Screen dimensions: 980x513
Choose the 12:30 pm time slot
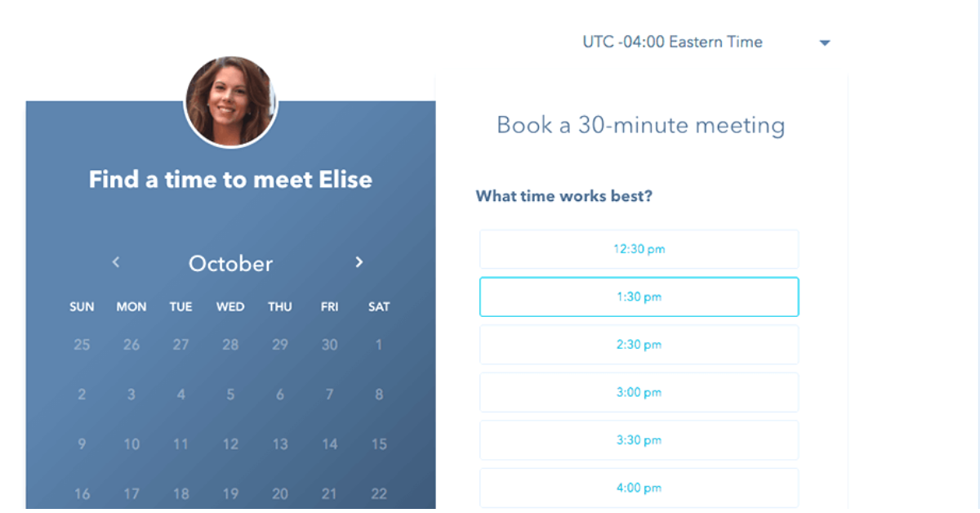click(x=639, y=249)
